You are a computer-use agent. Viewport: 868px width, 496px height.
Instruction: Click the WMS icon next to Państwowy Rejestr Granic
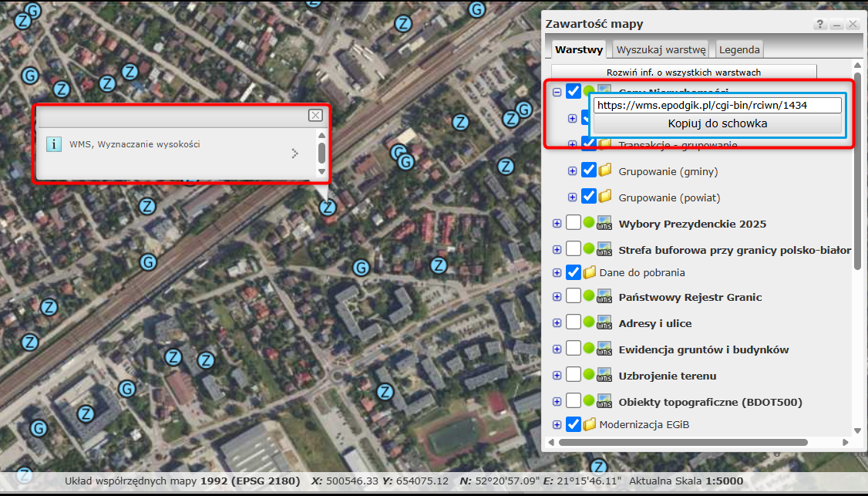[x=604, y=298]
